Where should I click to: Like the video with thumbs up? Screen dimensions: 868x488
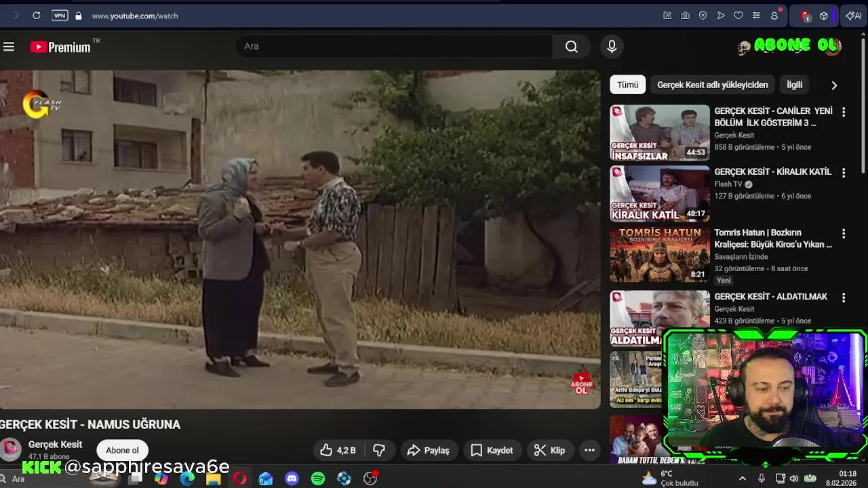pos(338,450)
